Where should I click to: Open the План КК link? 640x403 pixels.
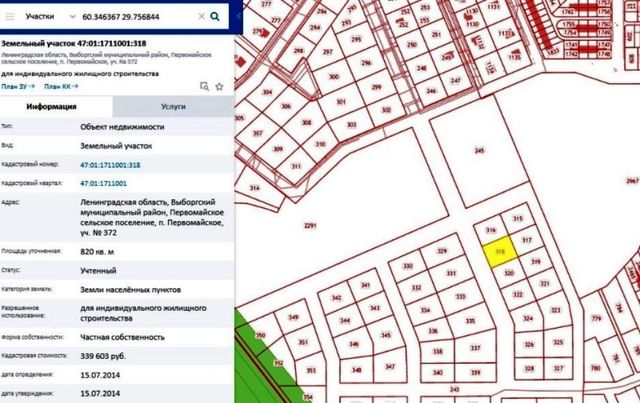pos(61,87)
